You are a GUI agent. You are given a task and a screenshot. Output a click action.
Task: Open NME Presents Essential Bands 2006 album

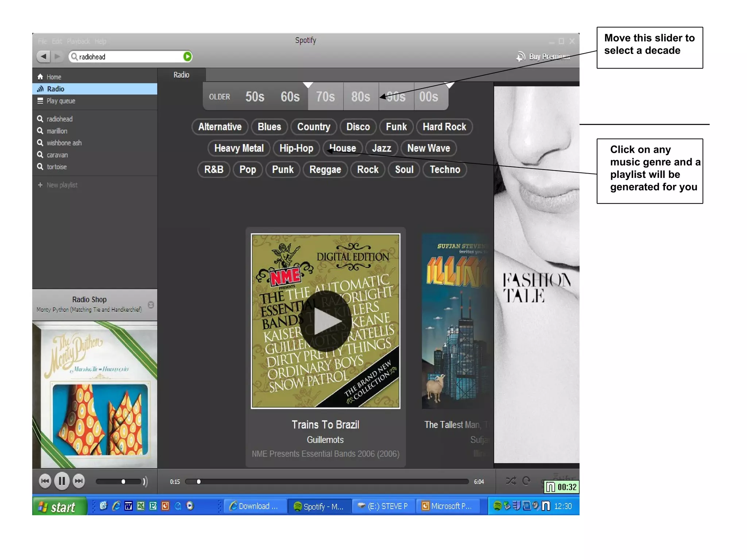pos(326,454)
